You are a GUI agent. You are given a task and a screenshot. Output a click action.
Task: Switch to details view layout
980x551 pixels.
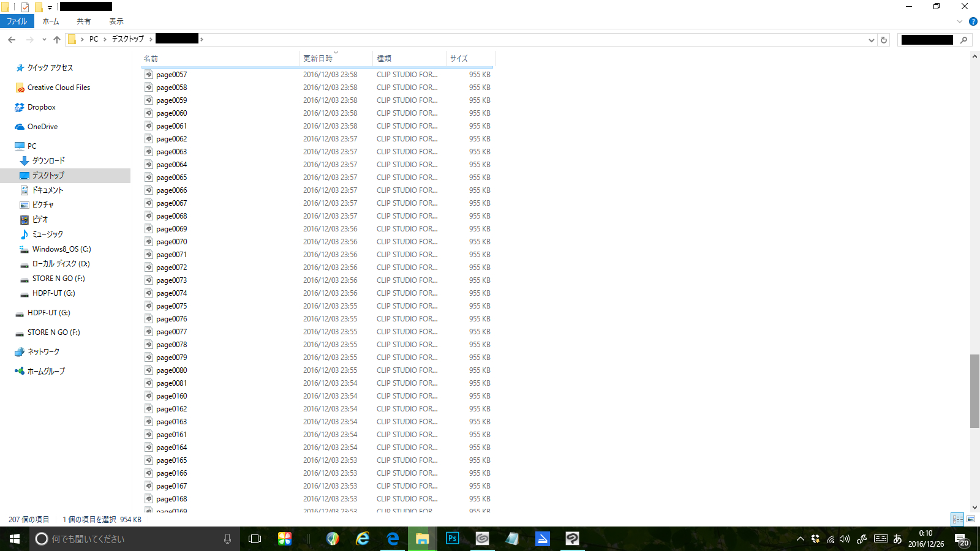pyautogui.click(x=957, y=519)
